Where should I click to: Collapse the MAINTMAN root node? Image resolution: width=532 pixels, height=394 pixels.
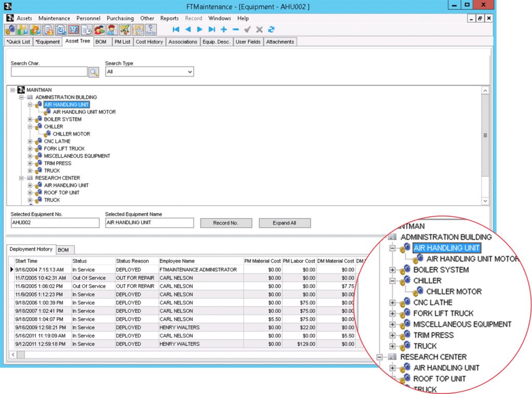point(12,90)
